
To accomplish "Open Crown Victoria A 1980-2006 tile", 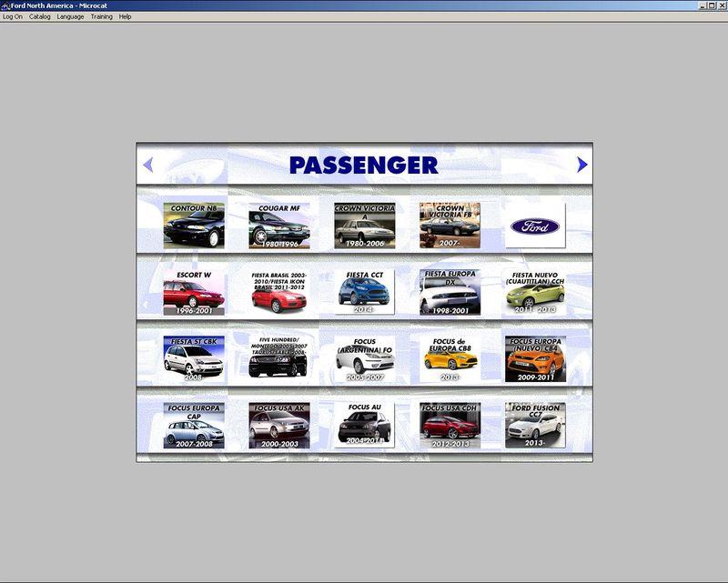I will click(x=365, y=226).
